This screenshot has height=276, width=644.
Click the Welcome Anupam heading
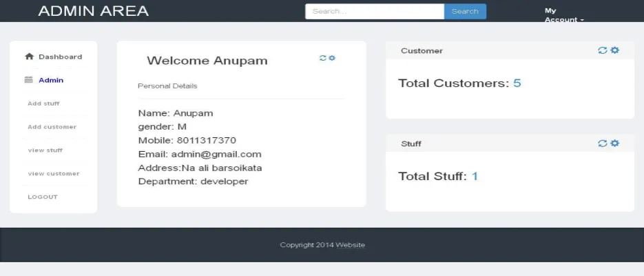pos(207,61)
